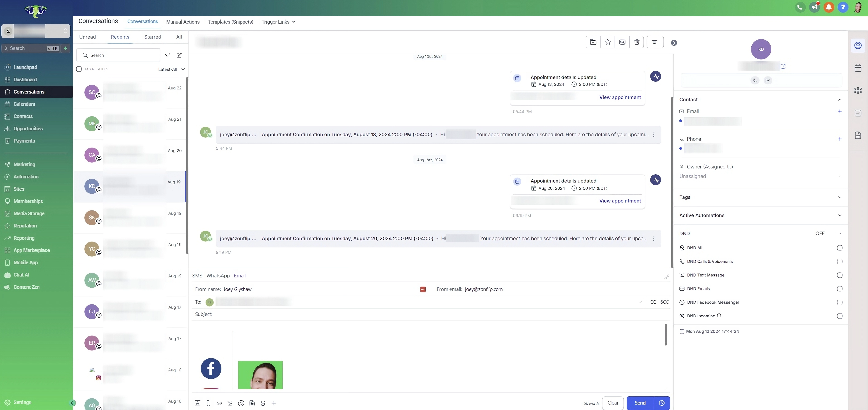This screenshot has width=868, height=410.
Task: Minimize the message composer
Action: (x=667, y=277)
